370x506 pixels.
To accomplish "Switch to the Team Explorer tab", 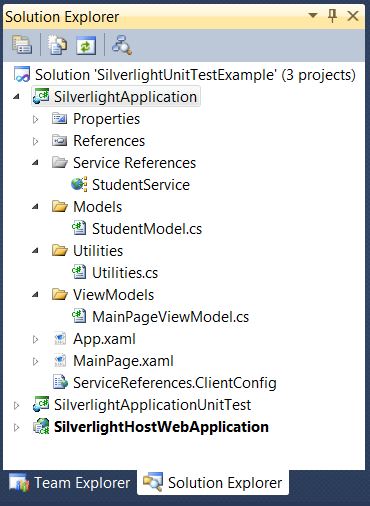I will coord(70,483).
